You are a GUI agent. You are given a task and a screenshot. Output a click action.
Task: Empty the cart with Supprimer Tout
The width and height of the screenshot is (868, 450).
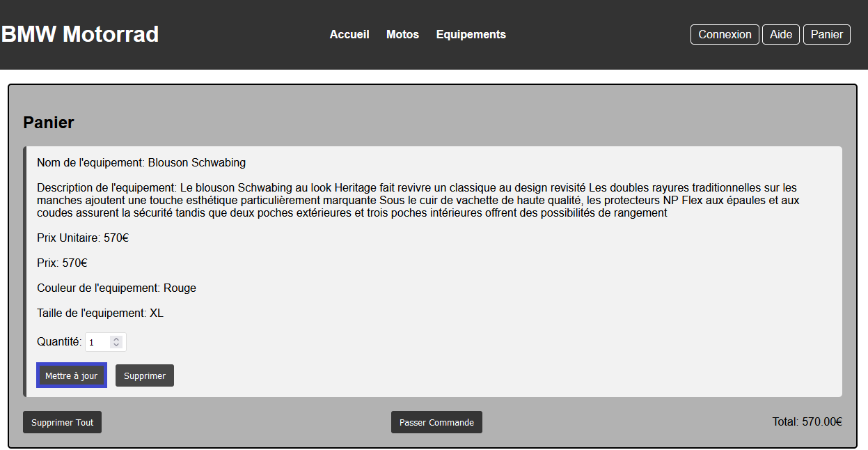pos(62,422)
